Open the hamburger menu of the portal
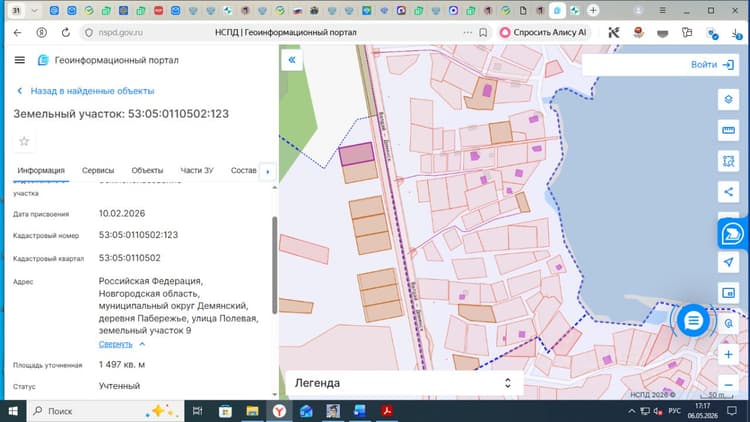This screenshot has height=422, width=750. [x=20, y=60]
